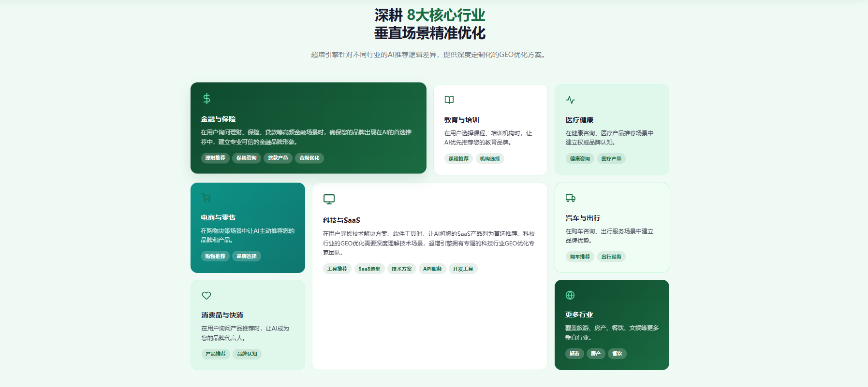Click the 出行服务 tag
The width and height of the screenshot is (868, 387).
coord(611,257)
